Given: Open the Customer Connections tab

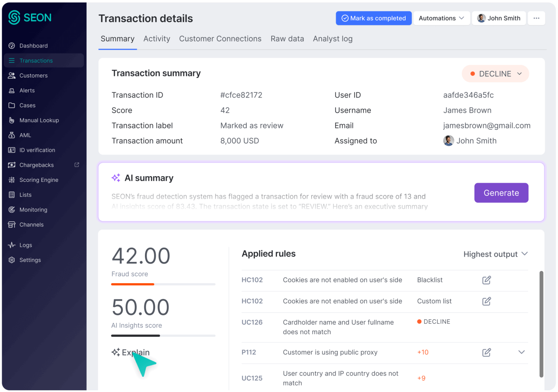Looking at the screenshot, I should pos(220,39).
